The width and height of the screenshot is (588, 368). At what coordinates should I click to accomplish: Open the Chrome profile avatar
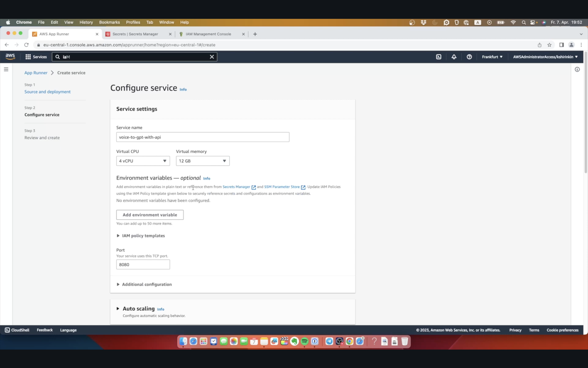pos(572,45)
